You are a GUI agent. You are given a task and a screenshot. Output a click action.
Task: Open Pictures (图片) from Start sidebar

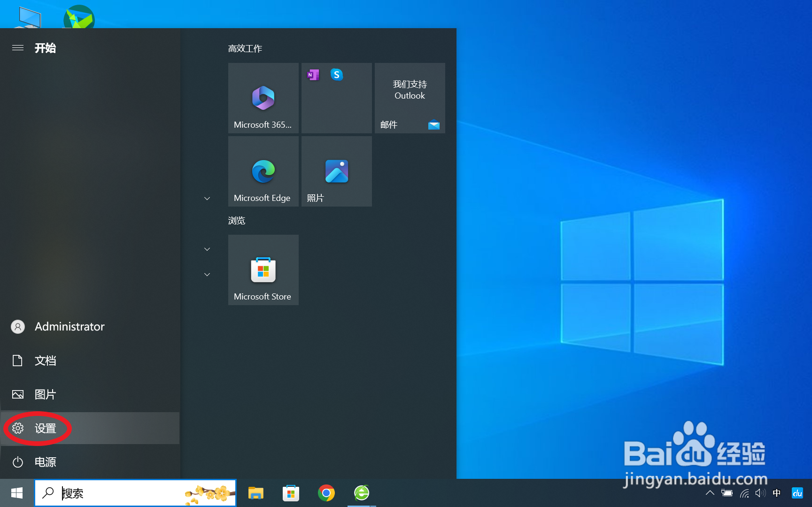[90, 394]
